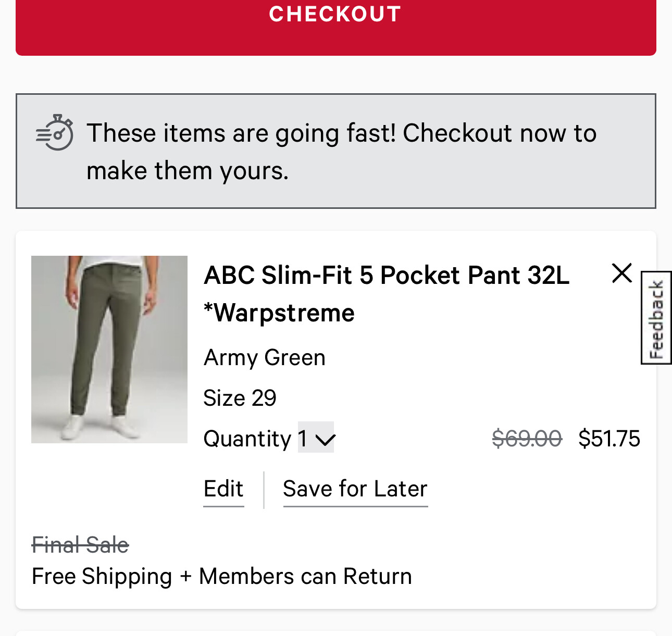Click the Army Green color label
The image size is (672, 636).
pos(265,358)
